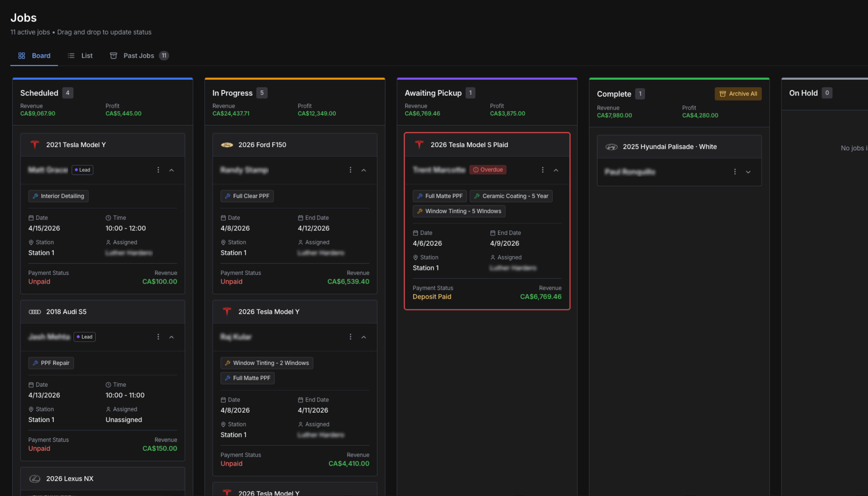This screenshot has width=868, height=496.
Task: Open three-dot menu on 2021 Tesla Model Y card
Action: coord(158,170)
